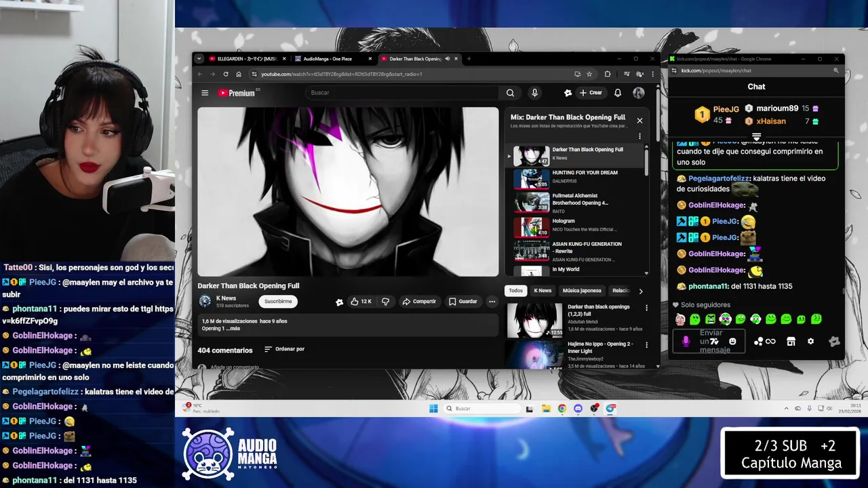The image size is (868, 488).
Task: Select the Todos filter chip
Action: coord(516,291)
